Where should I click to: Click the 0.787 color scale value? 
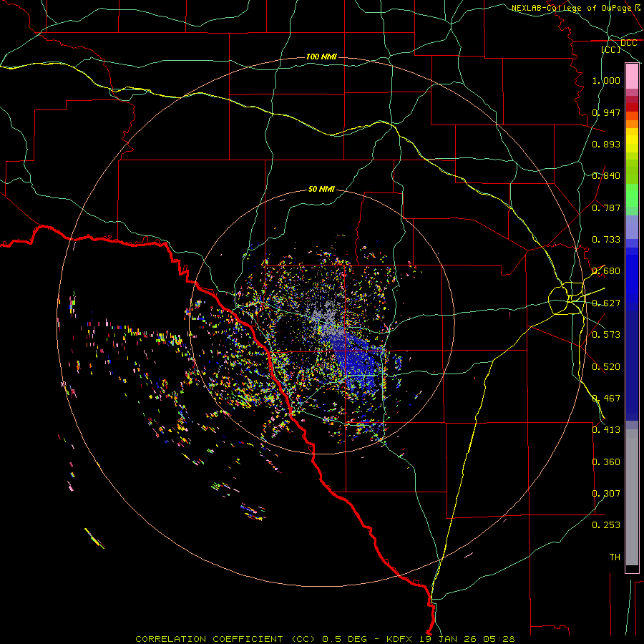click(606, 208)
